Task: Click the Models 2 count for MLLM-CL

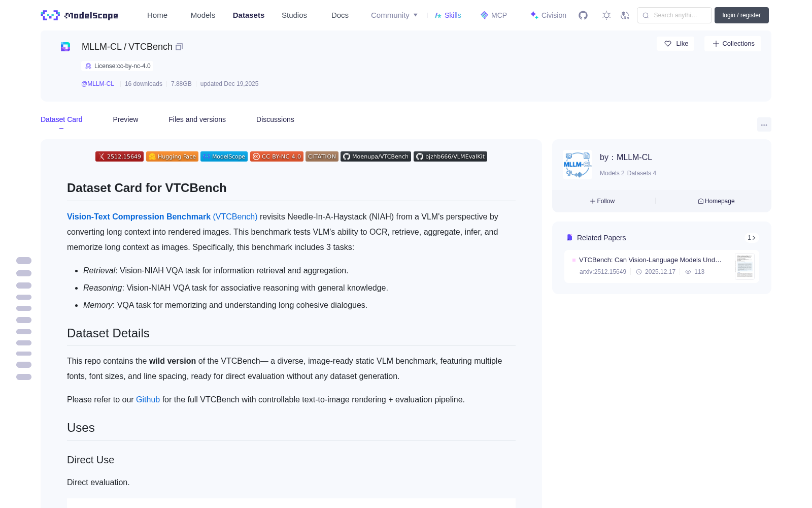Action: tap(612, 173)
